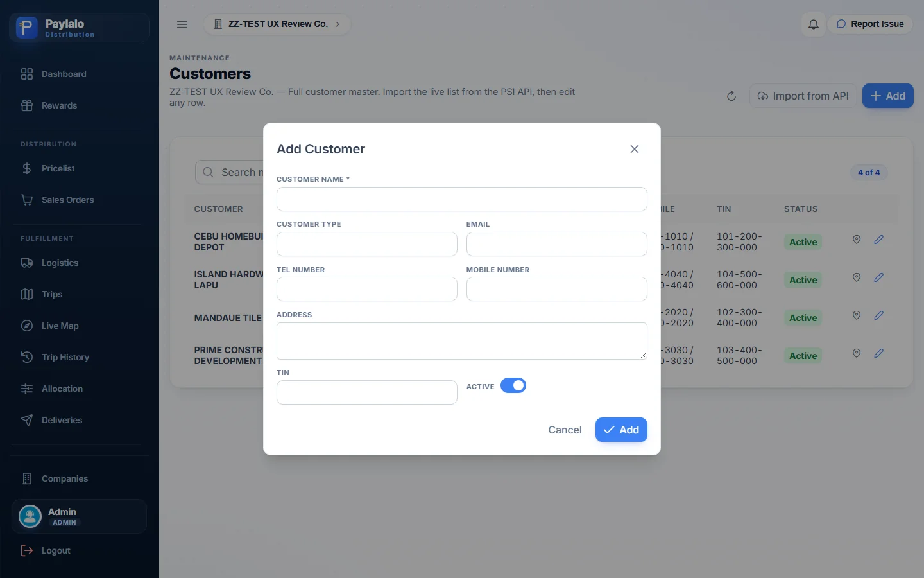Open location pin for PRIME CONSTRUCTION row
This screenshot has height=578, width=924.
tap(857, 353)
